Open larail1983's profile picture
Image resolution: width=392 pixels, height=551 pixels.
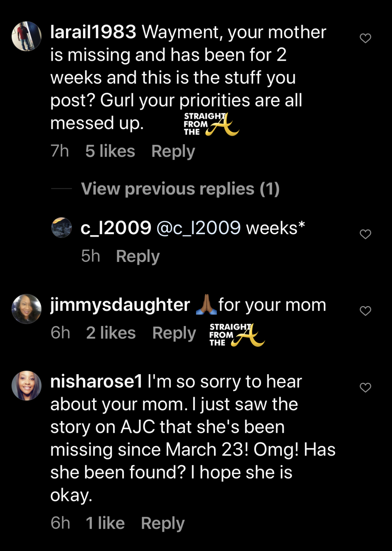click(26, 36)
